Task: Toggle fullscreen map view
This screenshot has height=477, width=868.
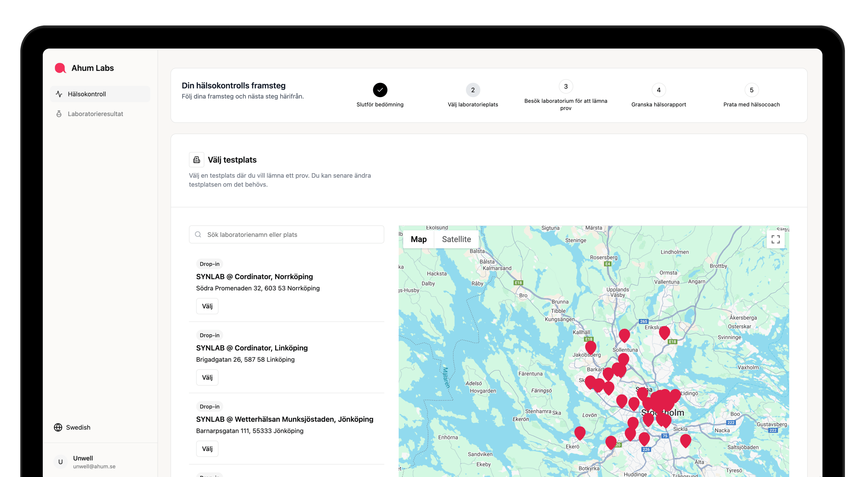Action: 776,239
